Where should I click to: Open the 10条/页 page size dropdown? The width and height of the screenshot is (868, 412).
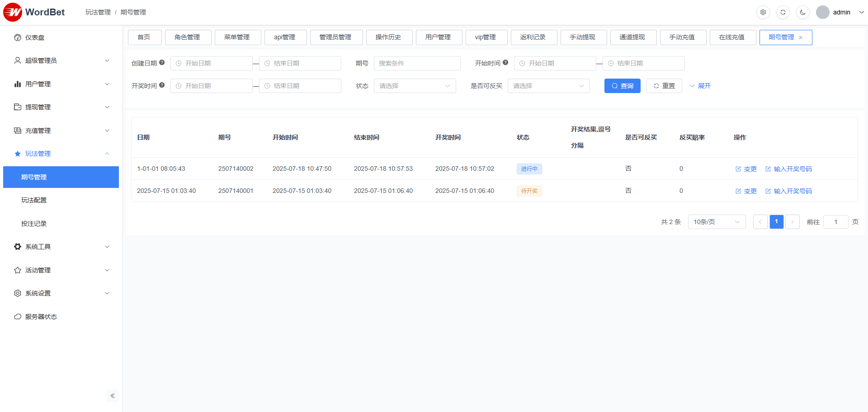click(717, 222)
